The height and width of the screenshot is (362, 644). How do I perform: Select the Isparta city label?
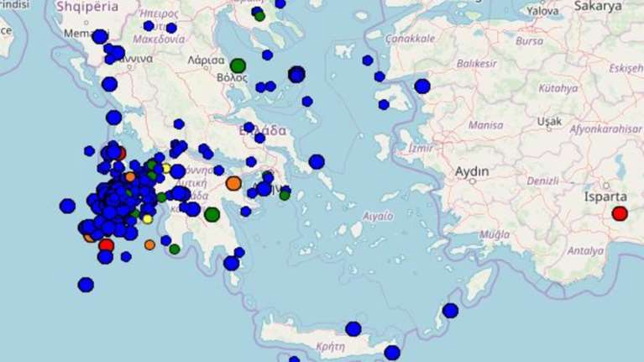pos(605,197)
